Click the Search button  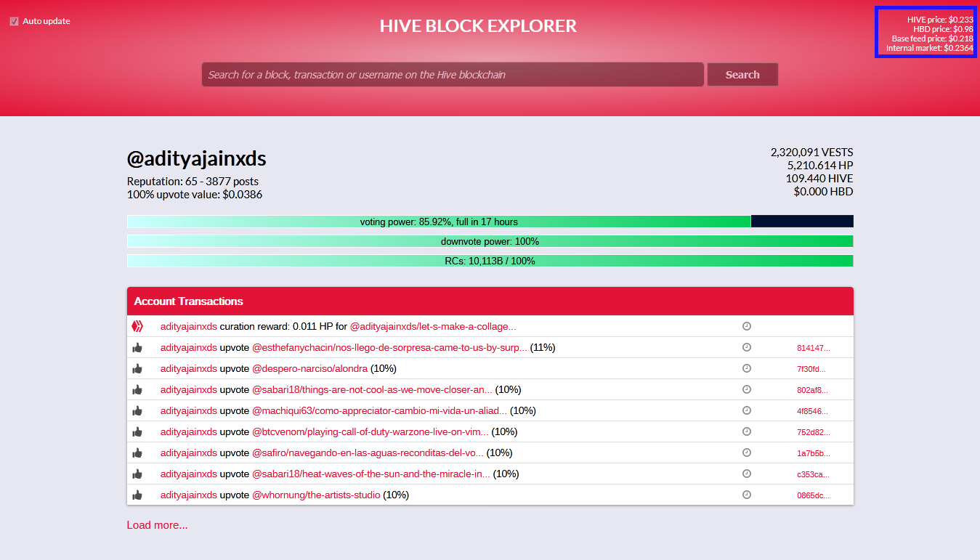[x=742, y=75]
